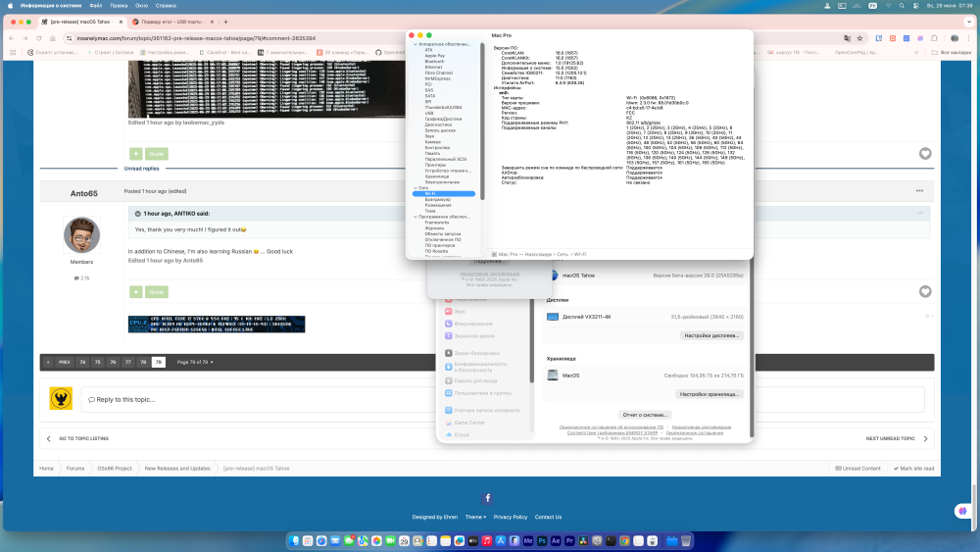This screenshot has height=552, width=980.
Task: Launch Photoshop from the dock
Action: click(x=542, y=541)
